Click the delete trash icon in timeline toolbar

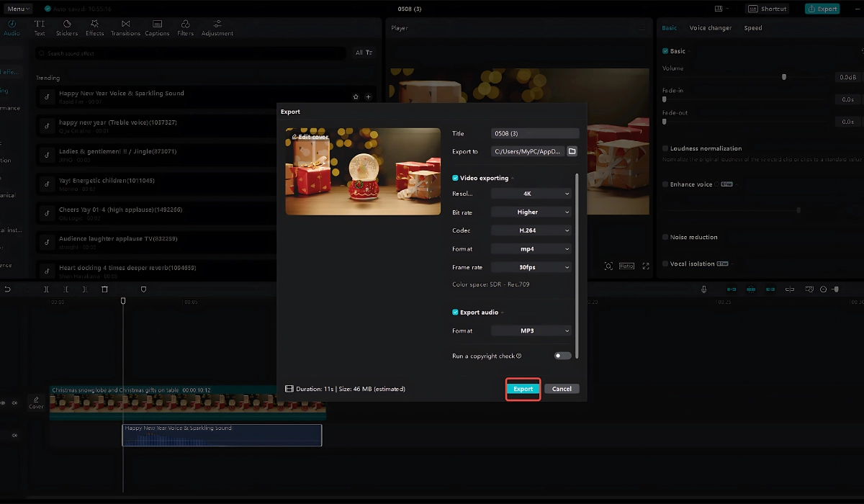coord(104,289)
